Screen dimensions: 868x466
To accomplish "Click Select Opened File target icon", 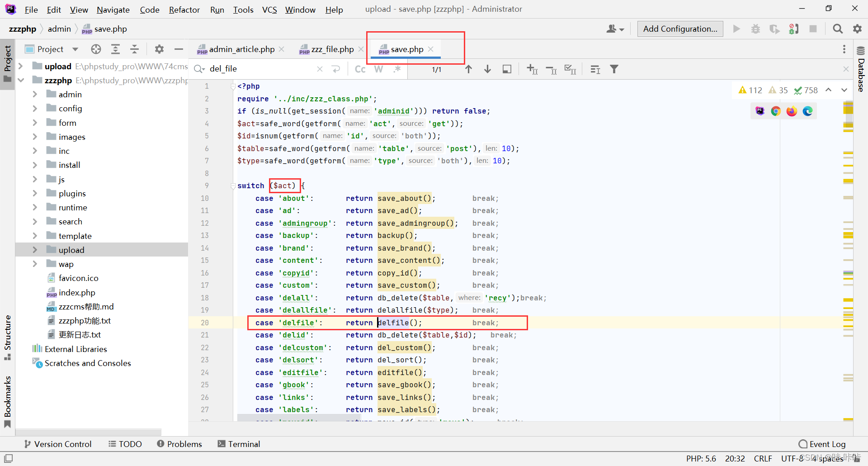I will tap(96, 49).
